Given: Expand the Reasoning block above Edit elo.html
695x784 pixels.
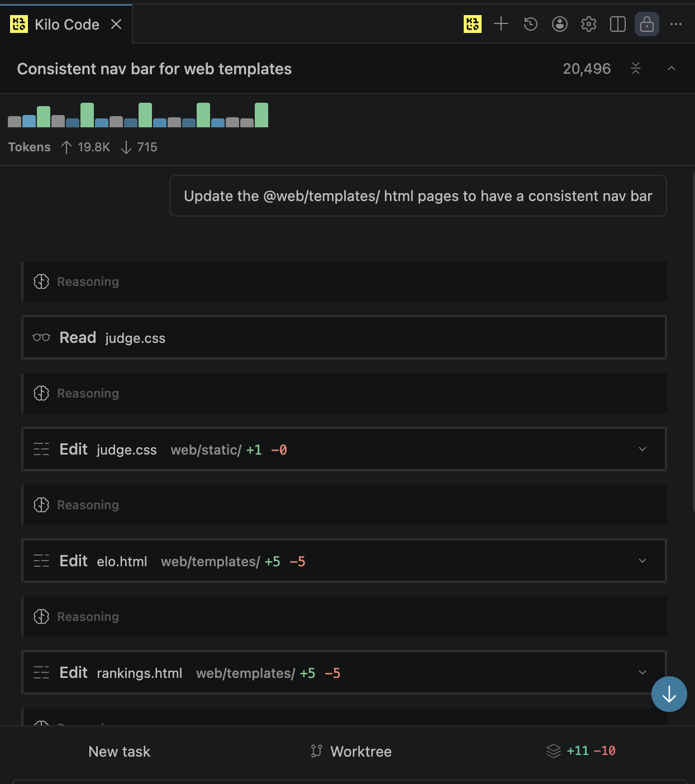Looking at the screenshot, I should pyautogui.click(x=344, y=505).
